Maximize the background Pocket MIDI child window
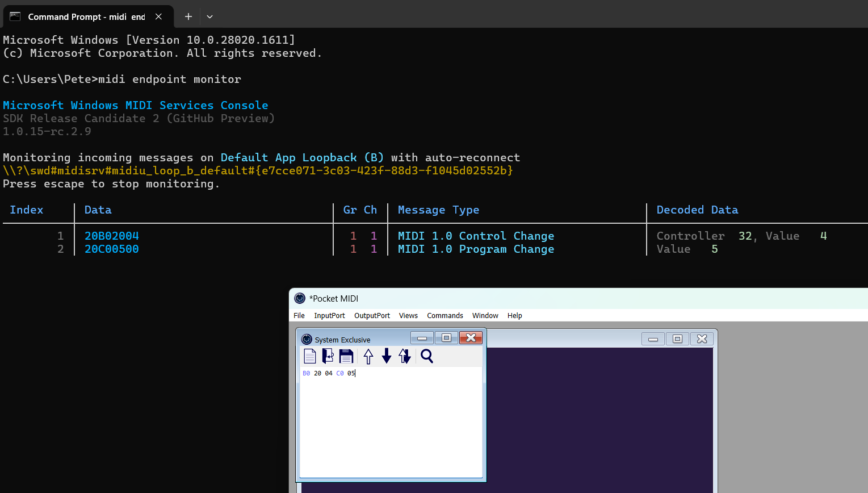This screenshot has height=493, width=868. [x=677, y=339]
